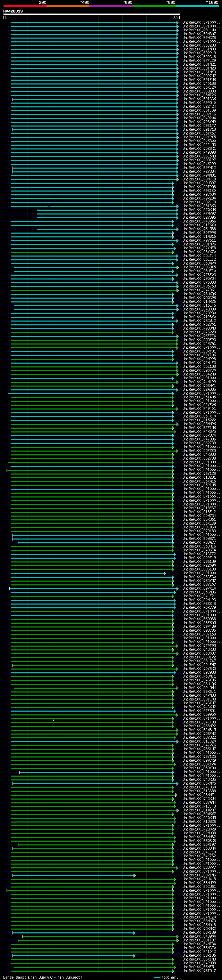Select label UniRef100_B0CU61
The width and height of the screenshot is (222, 980).
pos(199,887)
